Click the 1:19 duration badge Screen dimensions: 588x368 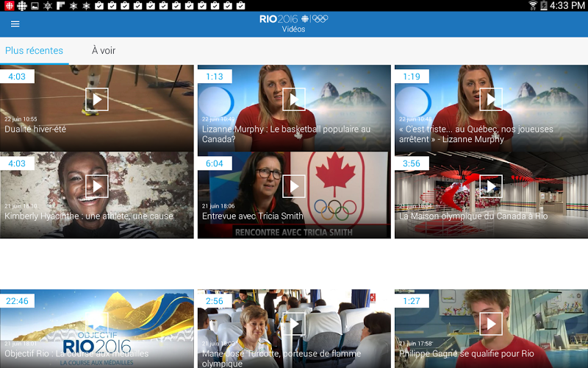412,77
